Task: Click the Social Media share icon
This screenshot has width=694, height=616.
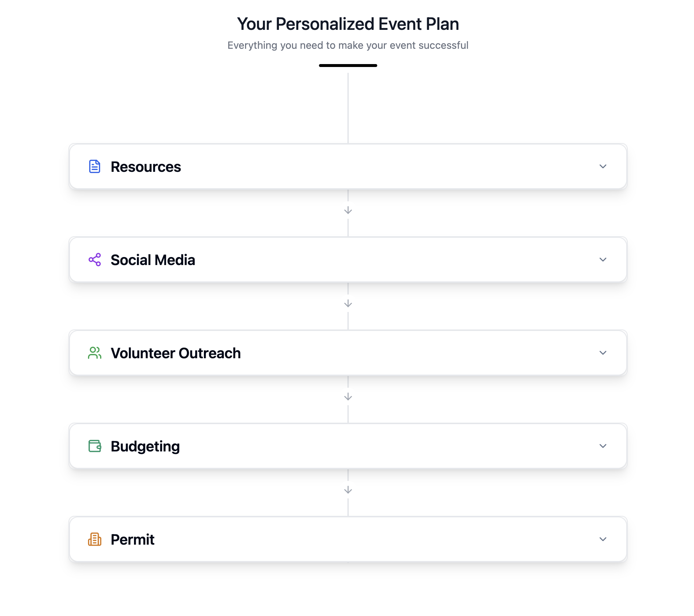Action: 95,260
